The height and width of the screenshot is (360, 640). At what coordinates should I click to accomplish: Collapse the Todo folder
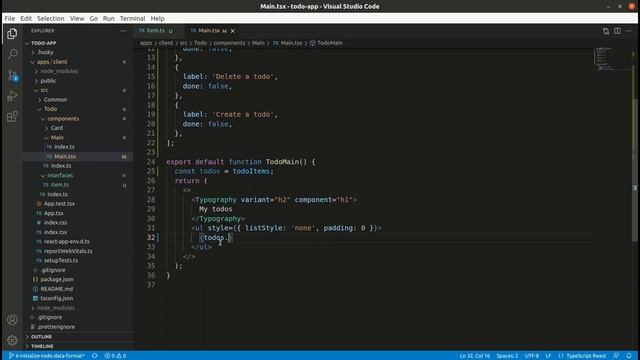coord(78,109)
